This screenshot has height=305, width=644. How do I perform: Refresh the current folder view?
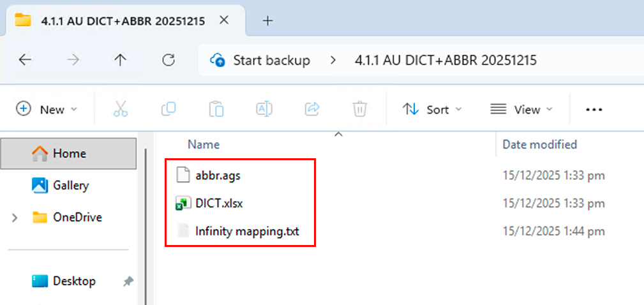point(168,61)
